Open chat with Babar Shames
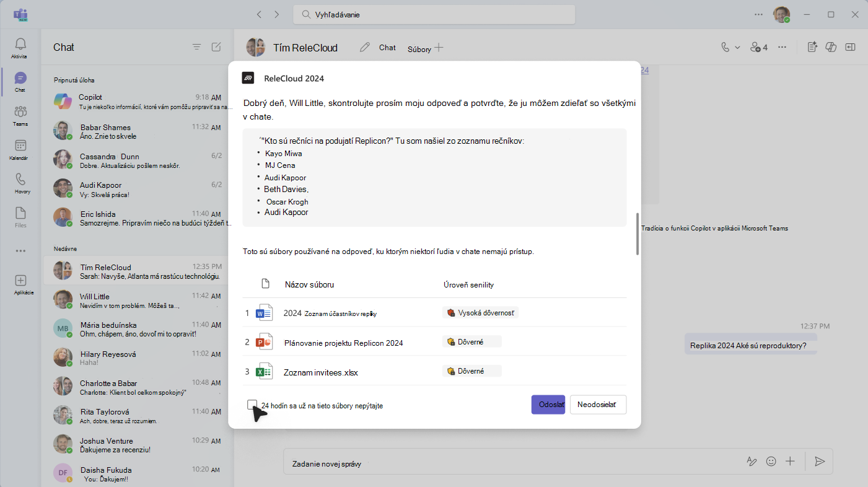This screenshot has height=487, width=868. coord(138,131)
